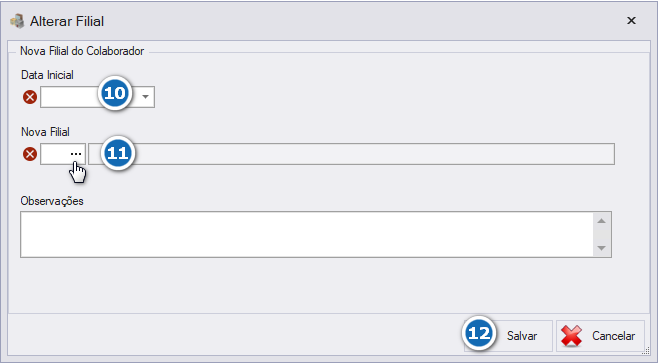Click the red X icon on Cancelar
Viewport: 658px width, 363px height.
pos(572,336)
